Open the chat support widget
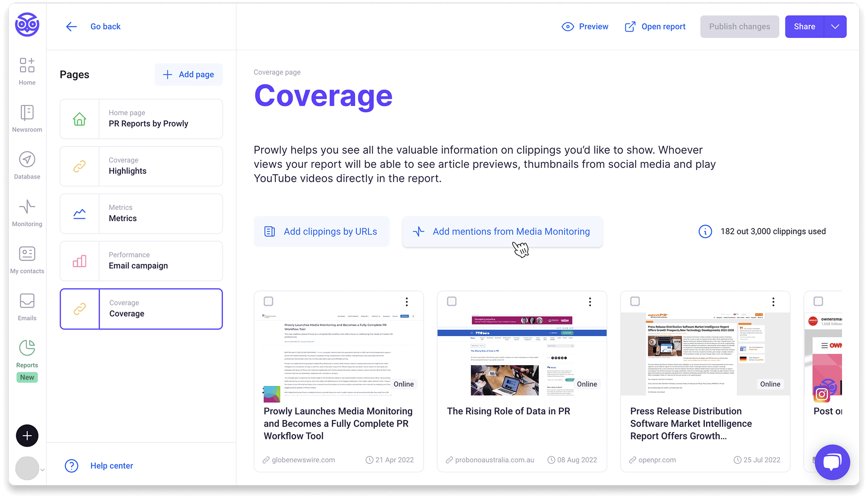 tap(832, 462)
